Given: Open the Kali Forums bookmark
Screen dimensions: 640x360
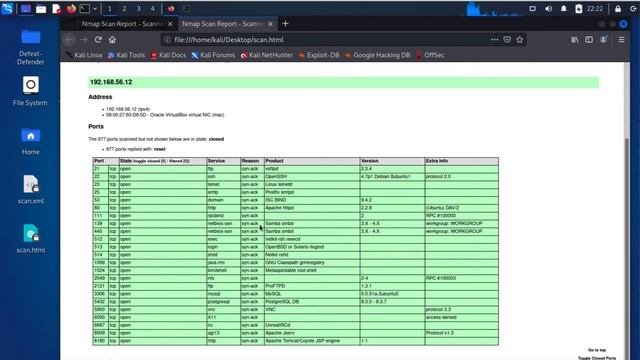Looking at the screenshot, I should [213, 55].
